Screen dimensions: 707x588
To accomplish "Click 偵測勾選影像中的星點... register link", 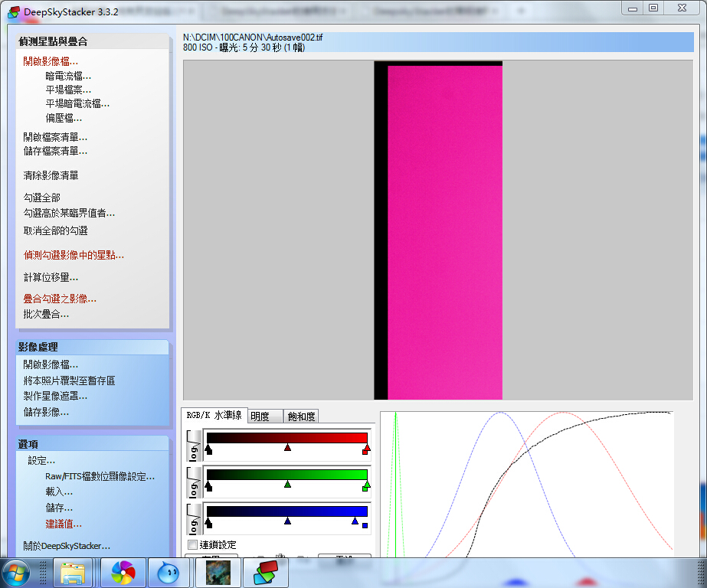I will point(74,255).
